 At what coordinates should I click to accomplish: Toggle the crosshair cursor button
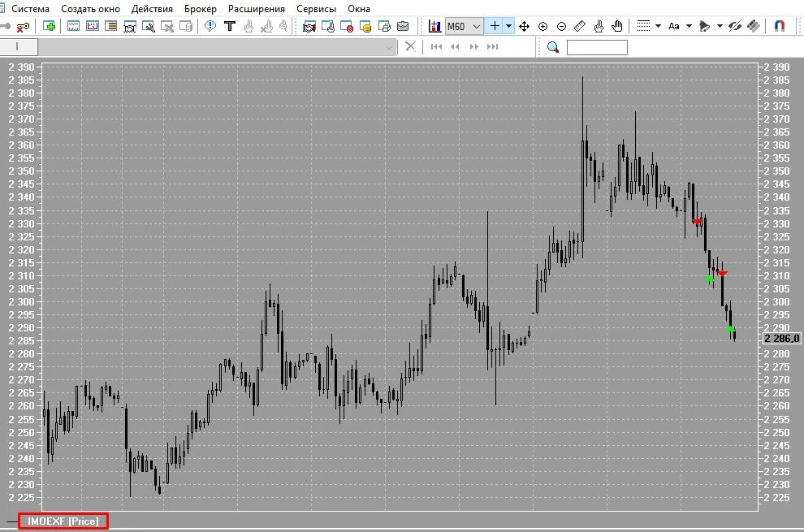(495, 26)
